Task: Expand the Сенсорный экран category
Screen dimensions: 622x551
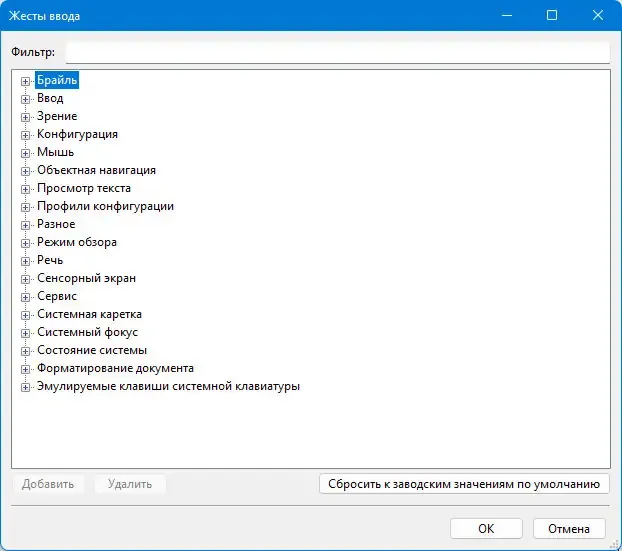Action: coord(25,279)
